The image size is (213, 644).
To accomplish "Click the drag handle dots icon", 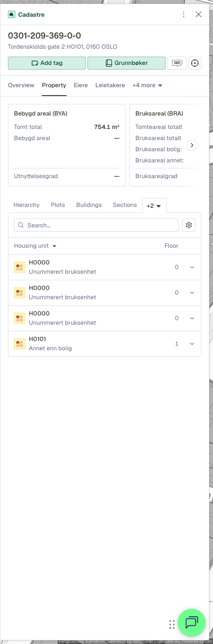I will (x=172, y=625).
